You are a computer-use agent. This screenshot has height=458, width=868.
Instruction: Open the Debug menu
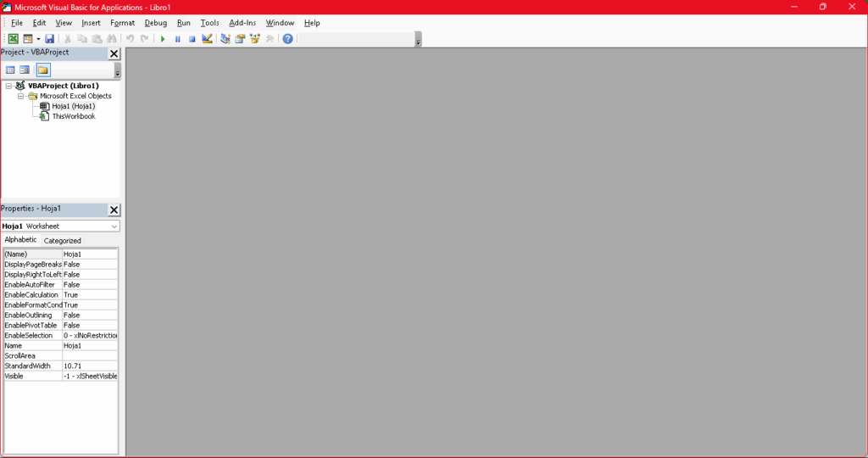[156, 23]
